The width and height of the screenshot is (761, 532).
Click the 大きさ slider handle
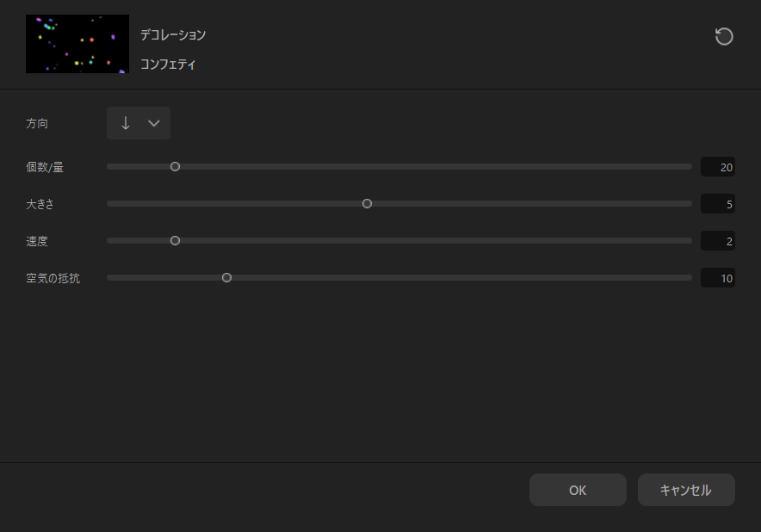point(368,204)
